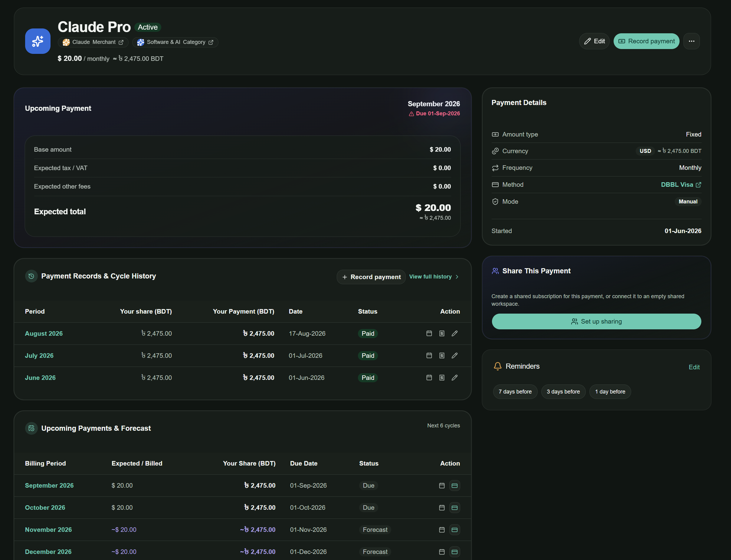Click the Forecast status badge for November 2026

pyautogui.click(x=375, y=530)
